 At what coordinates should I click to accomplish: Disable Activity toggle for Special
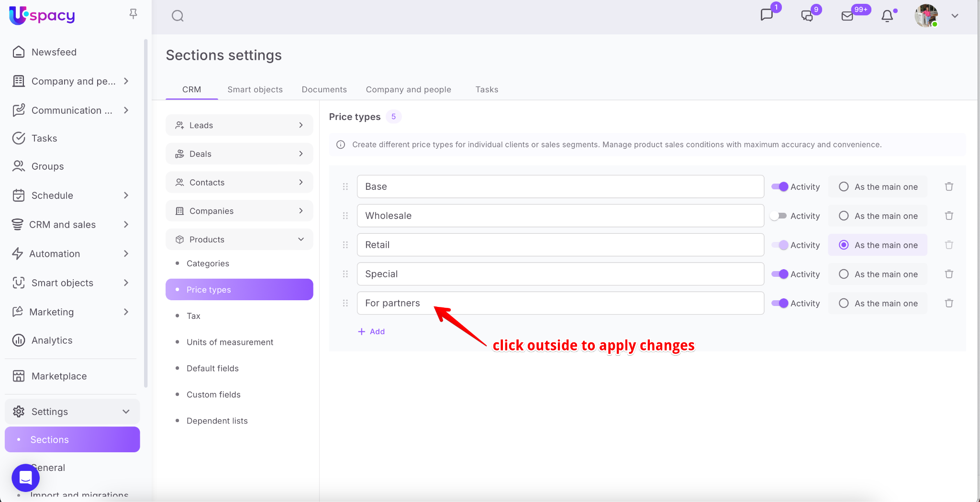[779, 274]
